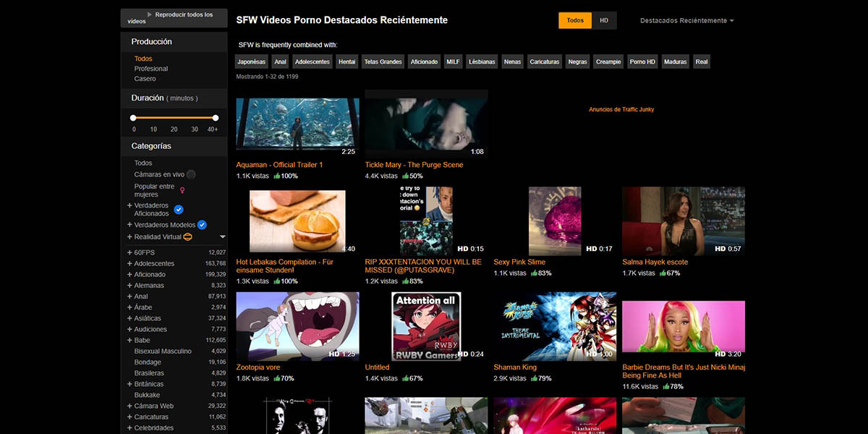Click the play icon in Reproducir todos los videos
Screen dimensions: 868x434
[149, 14]
